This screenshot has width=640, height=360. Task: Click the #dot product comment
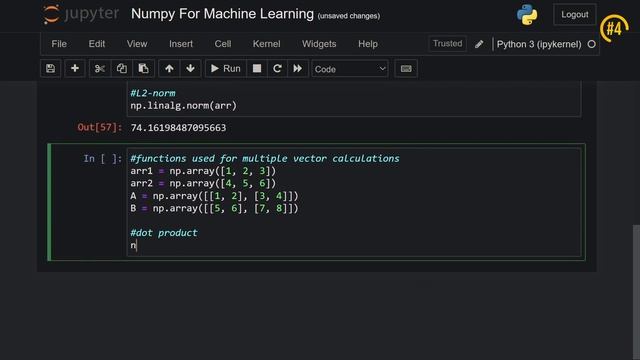click(164, 233)
